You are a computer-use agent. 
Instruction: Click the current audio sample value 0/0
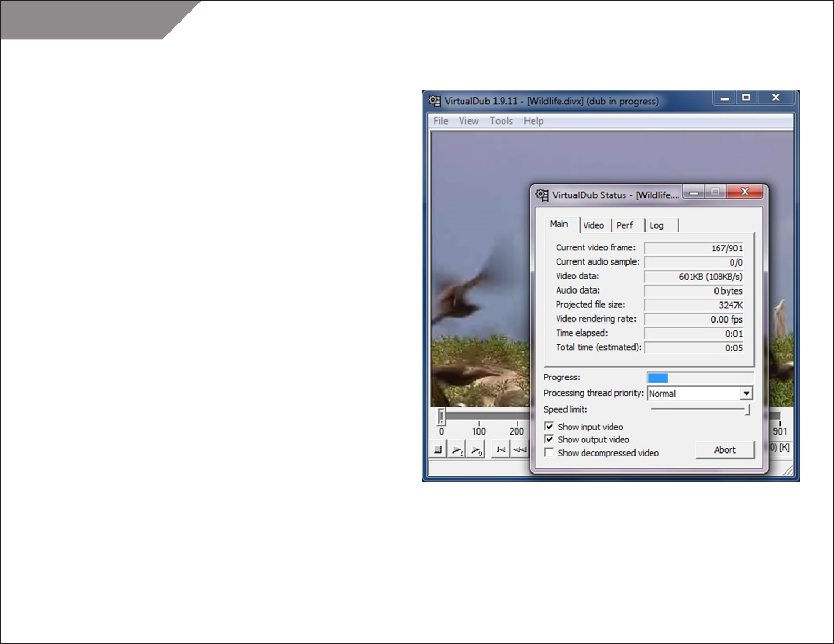(x=736, y=263)
